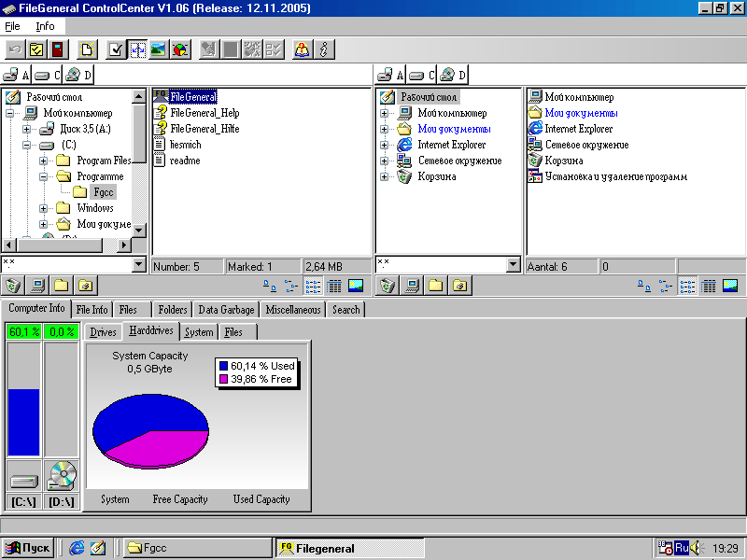747x560 pixels.
Task: Toggle the split two-pane view toolbar button
Action: click(x=137, y=49)
